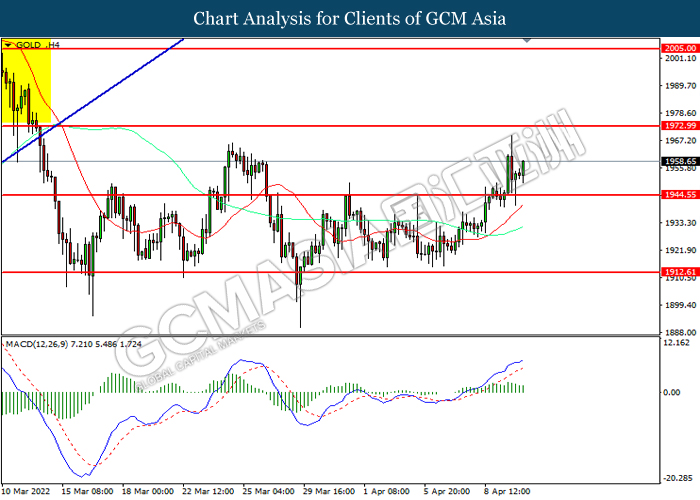This screenshot has width=700, height=500.
Task: Click the 1899.40 price axis value
Action: [680, 305]
